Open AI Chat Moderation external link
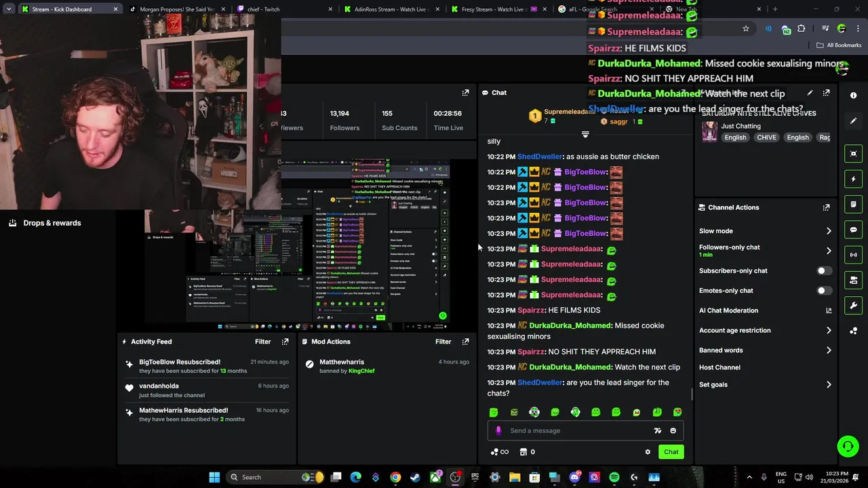 (828, 310)
